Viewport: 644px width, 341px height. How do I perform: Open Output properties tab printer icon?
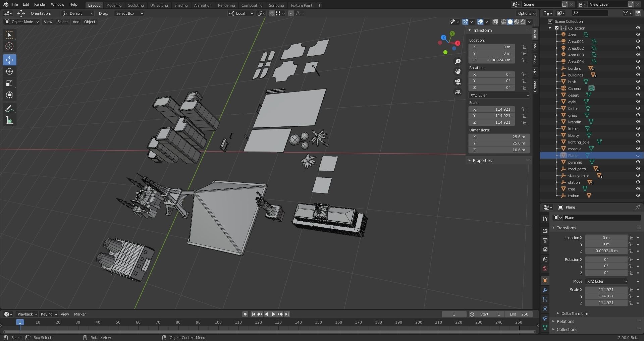tap(545, 240)
